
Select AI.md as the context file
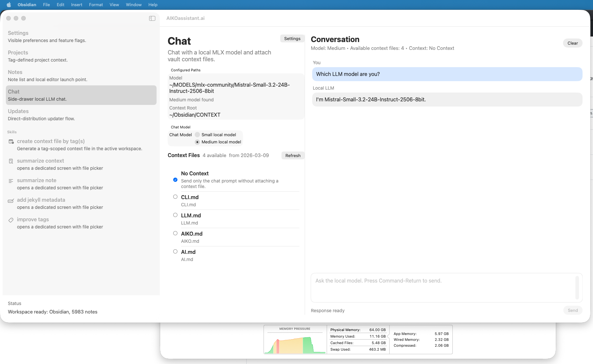175,251
